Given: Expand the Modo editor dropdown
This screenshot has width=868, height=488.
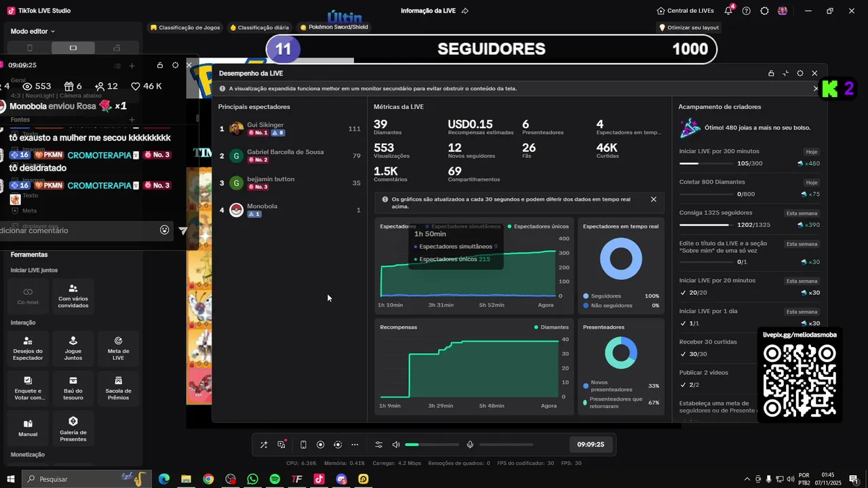Looking at the screenshot, I should click(33, 31).
